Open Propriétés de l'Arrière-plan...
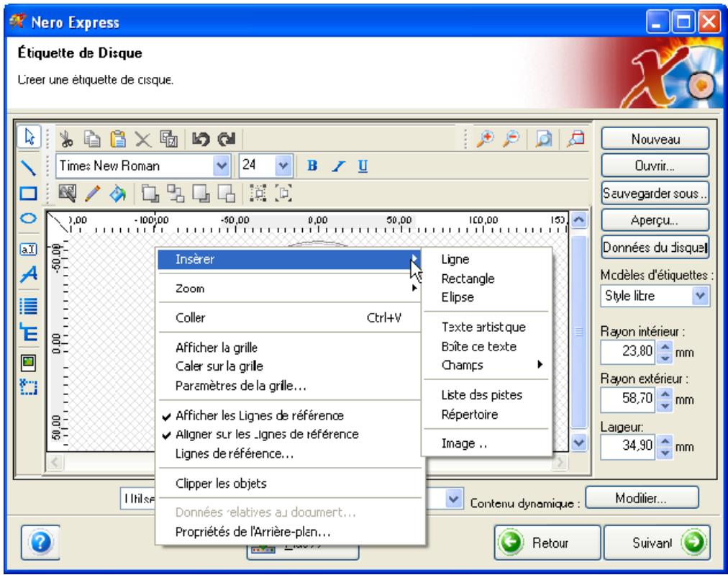 click(x=290, y=532)
